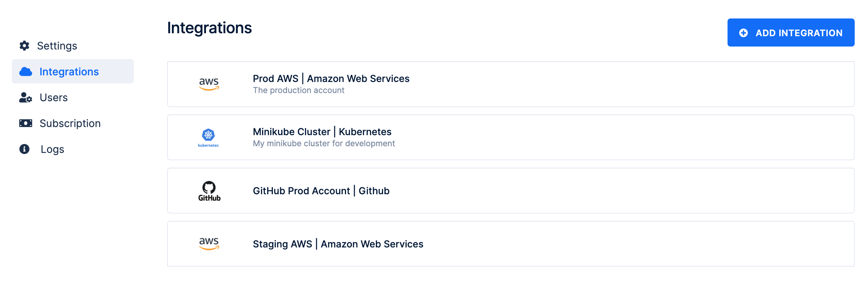Click the plus icon on Add Integration
868x308 pixels.
(x=743, y=33)
